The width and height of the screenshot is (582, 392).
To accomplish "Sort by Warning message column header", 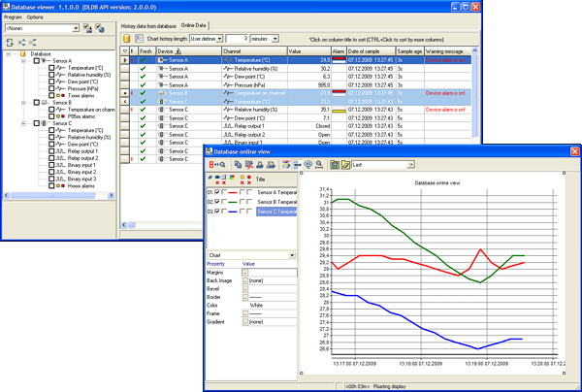I will (447, 51).
